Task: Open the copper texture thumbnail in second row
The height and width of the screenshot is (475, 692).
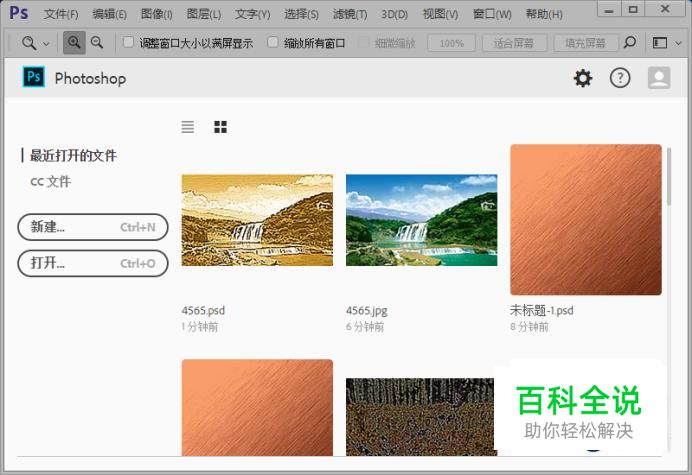Action: coord(257,407)
